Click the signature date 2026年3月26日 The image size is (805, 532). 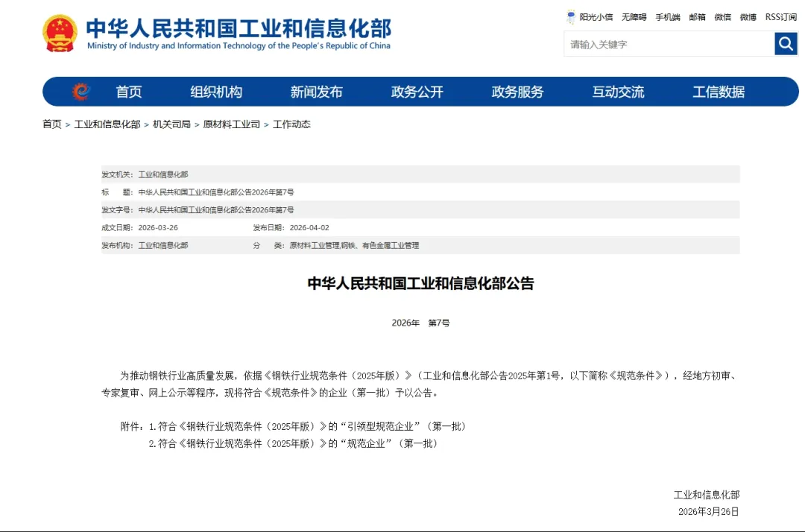pyautogui.click(x=709, y=511)
